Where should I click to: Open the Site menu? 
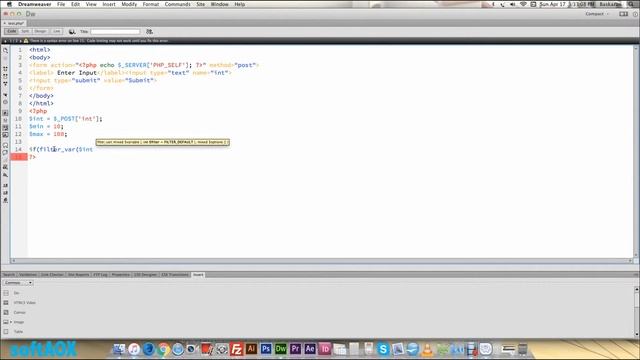200,4
